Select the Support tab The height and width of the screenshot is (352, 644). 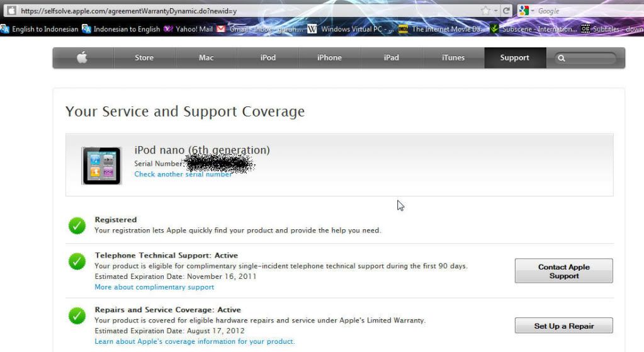pos(515,57)
